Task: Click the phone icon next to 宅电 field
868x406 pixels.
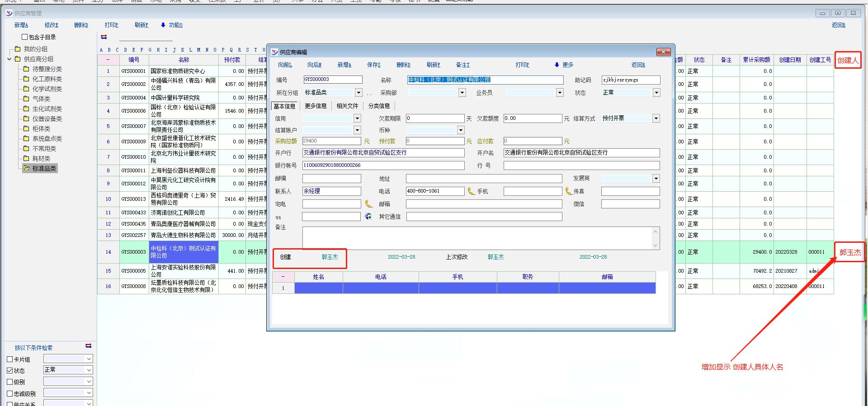Action: [x=368, y=204]
